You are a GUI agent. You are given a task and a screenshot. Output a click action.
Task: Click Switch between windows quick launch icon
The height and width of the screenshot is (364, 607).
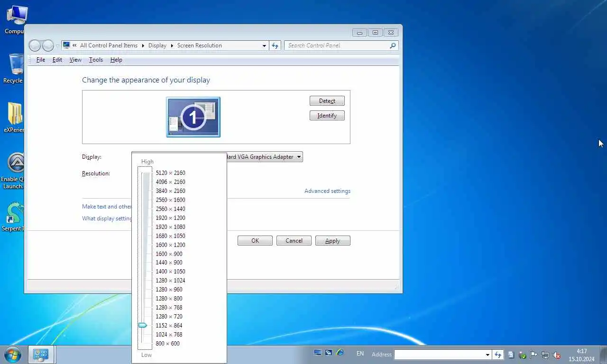(329, 353)
